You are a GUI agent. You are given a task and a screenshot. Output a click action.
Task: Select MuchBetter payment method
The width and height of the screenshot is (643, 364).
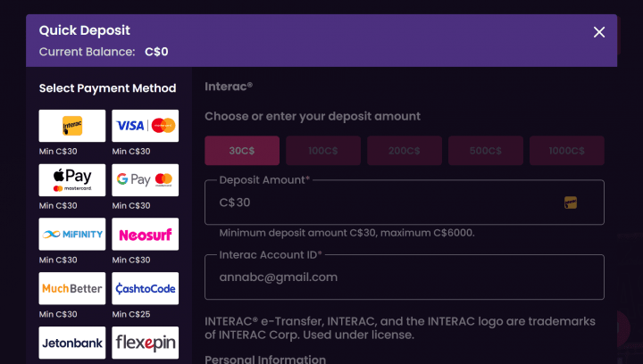click(x=72, y=289)
